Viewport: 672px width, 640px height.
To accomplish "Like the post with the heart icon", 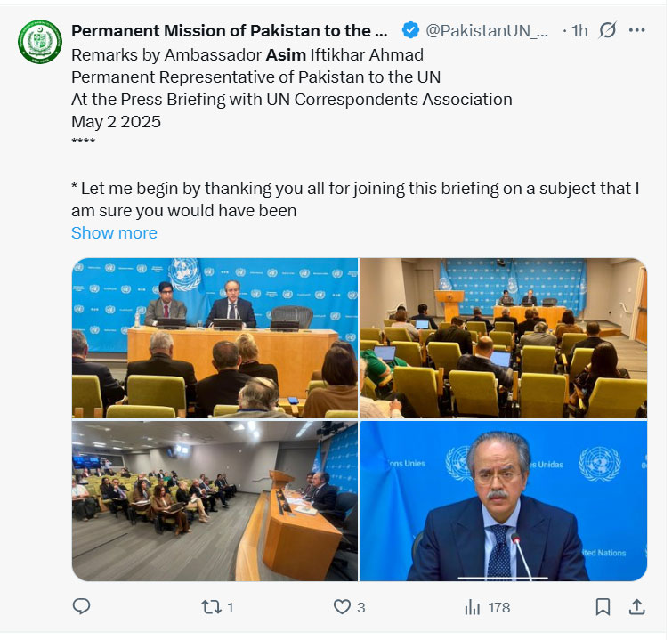I will pyautogui.click(x=343, y=607).
